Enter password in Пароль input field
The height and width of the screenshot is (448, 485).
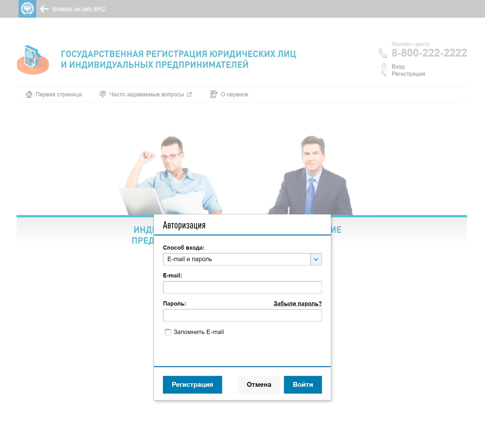click(242, 315)
